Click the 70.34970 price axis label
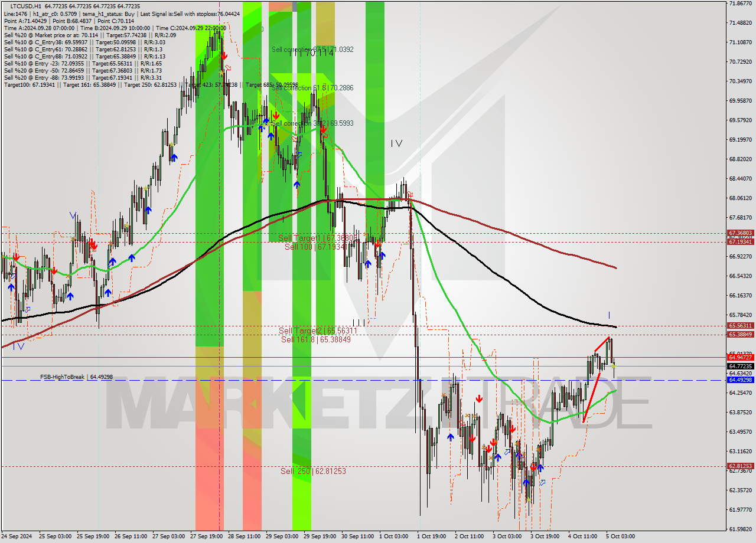Image resolution: width=756 pixels, height=543 pixels. (x=740, y=81)
